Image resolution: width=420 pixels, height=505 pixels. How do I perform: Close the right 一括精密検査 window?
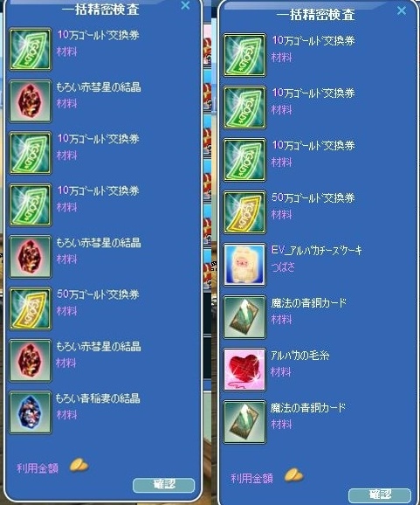click(x=402, y=10)
